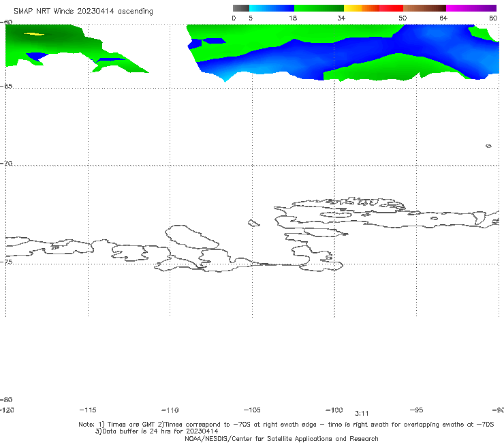Click the color bar label '18'

293,18
